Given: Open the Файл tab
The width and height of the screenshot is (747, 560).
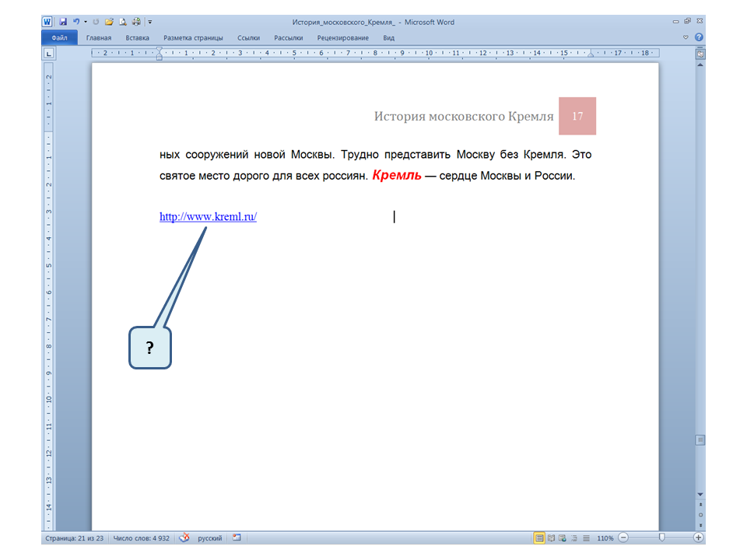Looking at the screenshot, I should pyautogui.click(x=59, y=37).
